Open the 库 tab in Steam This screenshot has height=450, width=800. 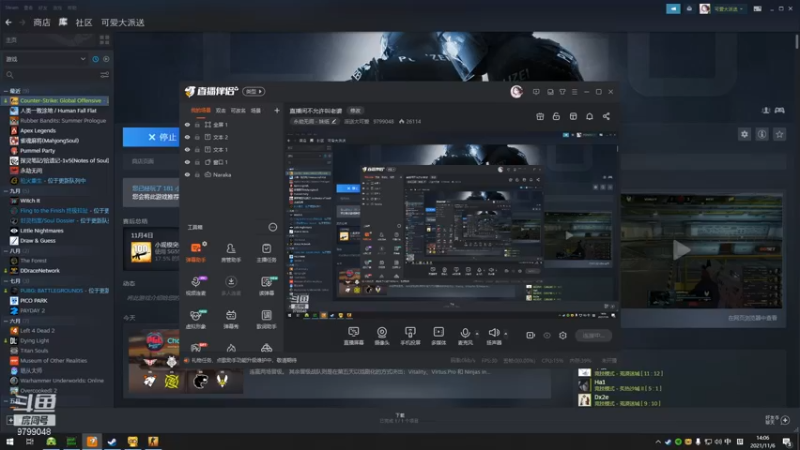click(63, 22)
